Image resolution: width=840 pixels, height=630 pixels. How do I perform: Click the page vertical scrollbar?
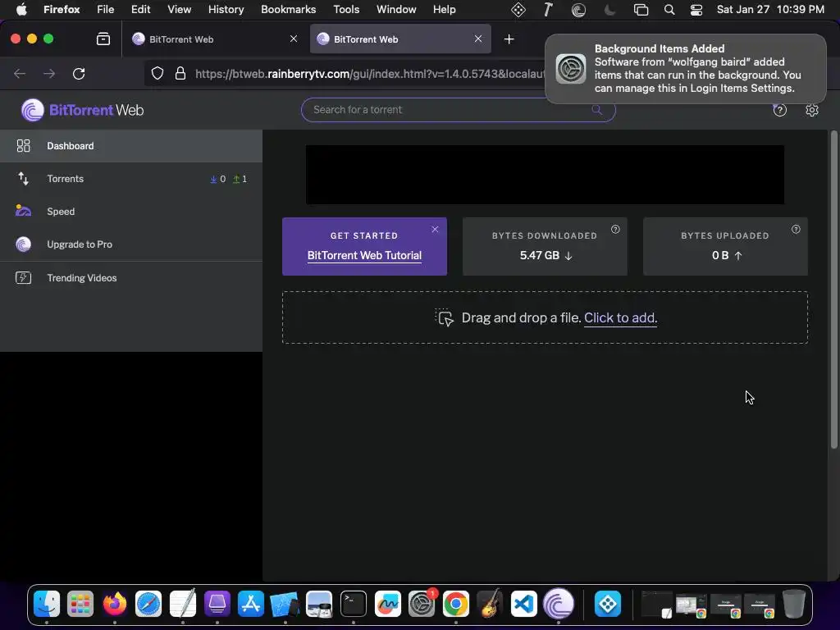(833, 290)
